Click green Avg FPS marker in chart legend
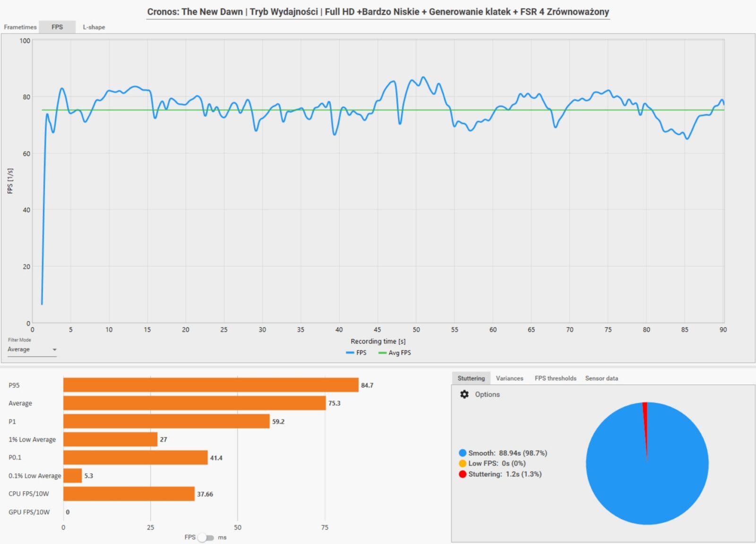Image resolution: width=756 pixels, height=544 pixels. click(x=382, y=353)
